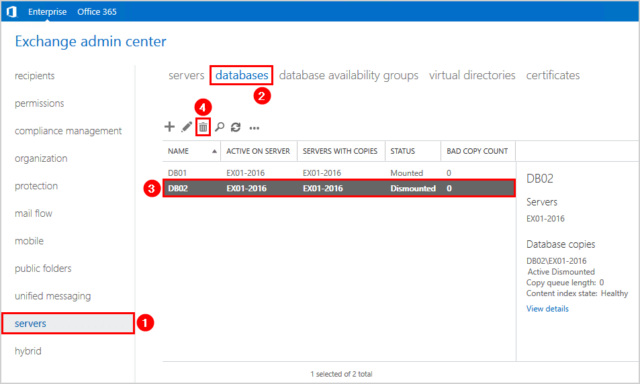Click '1 selected of 2 total' text

click(341, 374)
